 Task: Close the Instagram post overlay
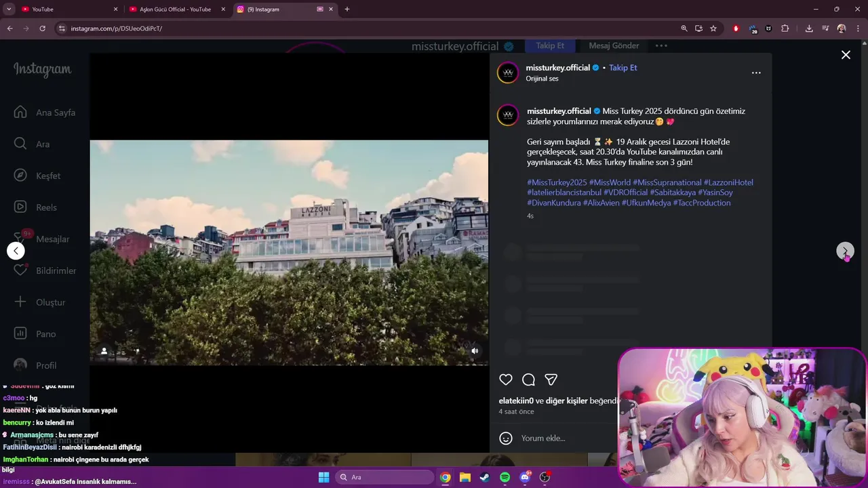click(846, 55)
